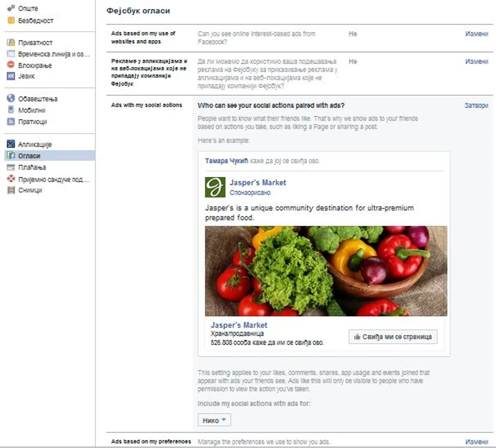The width and height of the screenshot is (496, 448).
Task: Open Обавештења globe icon
Action: 11,99
